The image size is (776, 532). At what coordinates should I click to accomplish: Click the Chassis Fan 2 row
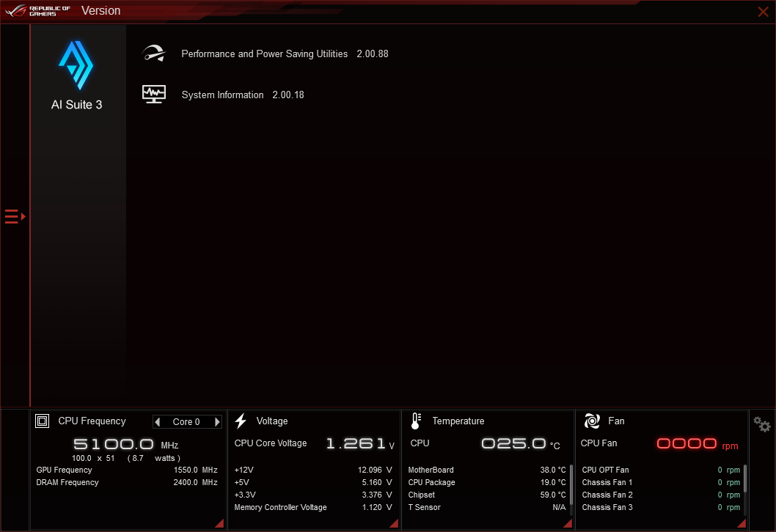coord(661,495)
